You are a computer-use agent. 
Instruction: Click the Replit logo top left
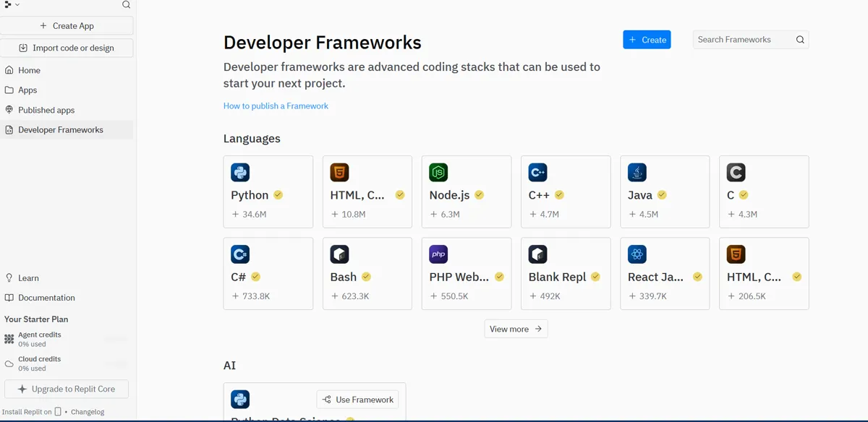pos(8,5)
